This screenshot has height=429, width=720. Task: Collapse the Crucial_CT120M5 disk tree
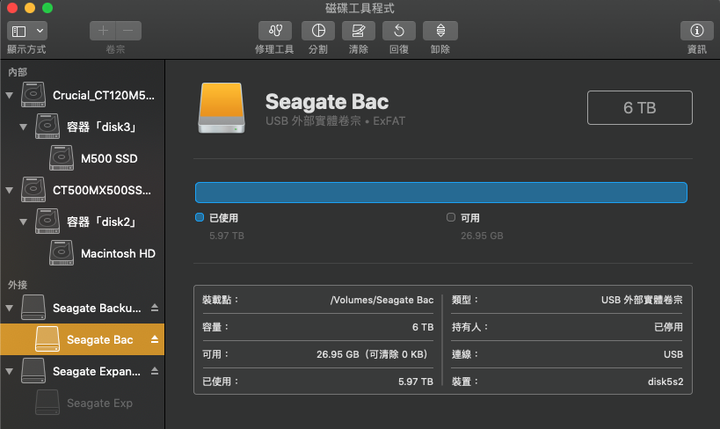tap(9, 96)
